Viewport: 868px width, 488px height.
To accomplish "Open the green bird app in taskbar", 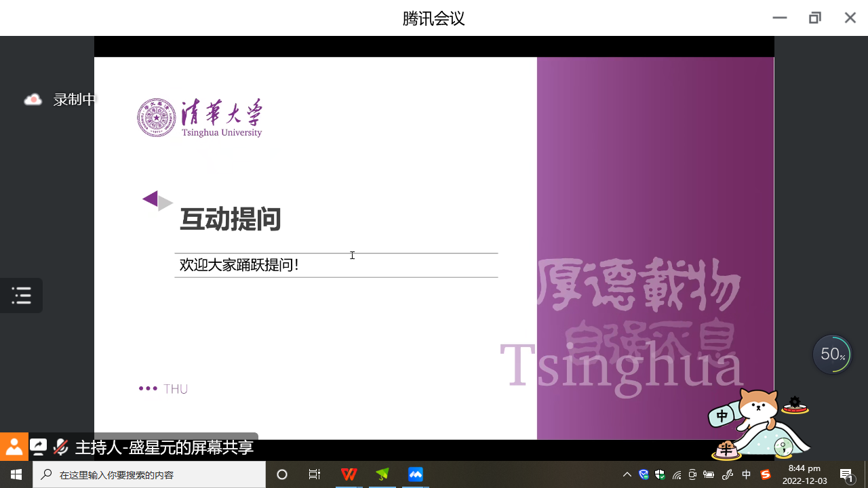I will tap(382, 474).
